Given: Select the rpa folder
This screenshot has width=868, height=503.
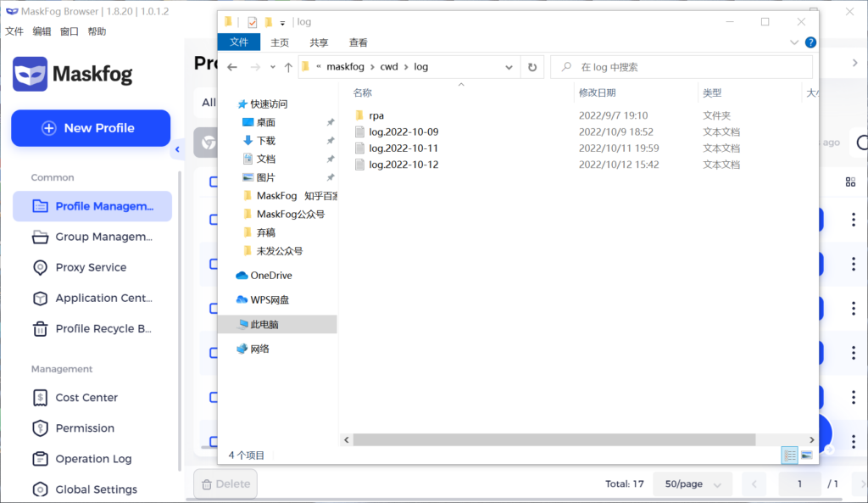Looking at the screenshot, I should 376,115.
